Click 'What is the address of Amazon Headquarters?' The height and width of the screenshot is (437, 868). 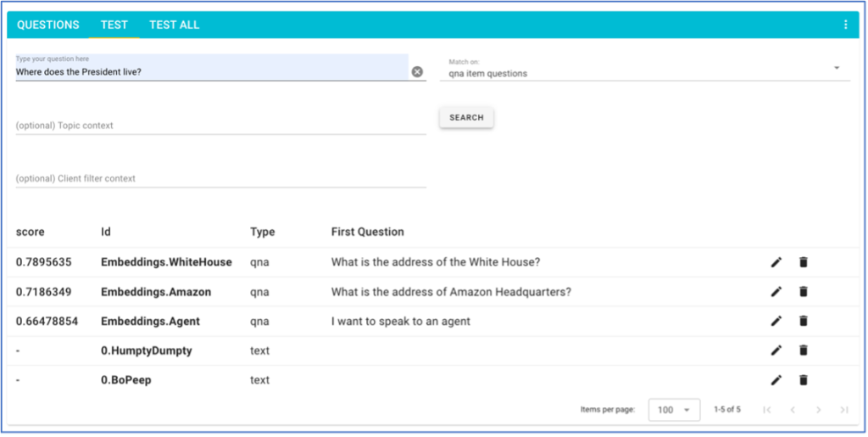click(x=451, y=291)
